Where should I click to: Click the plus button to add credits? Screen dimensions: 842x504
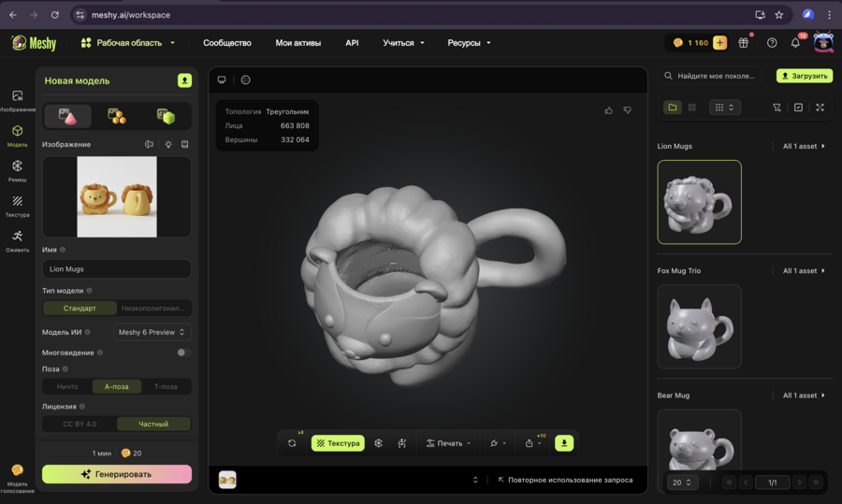tap(719, 43)
